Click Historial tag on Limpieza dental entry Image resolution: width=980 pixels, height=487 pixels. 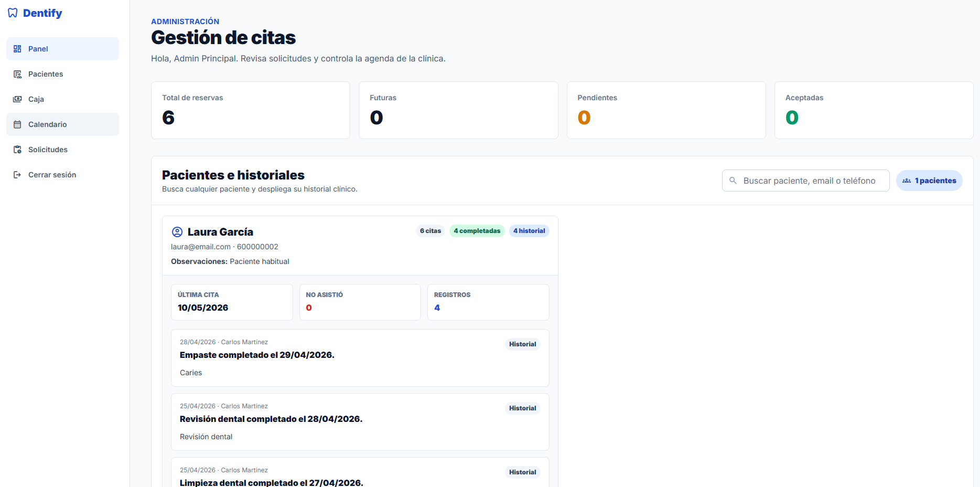523,472
